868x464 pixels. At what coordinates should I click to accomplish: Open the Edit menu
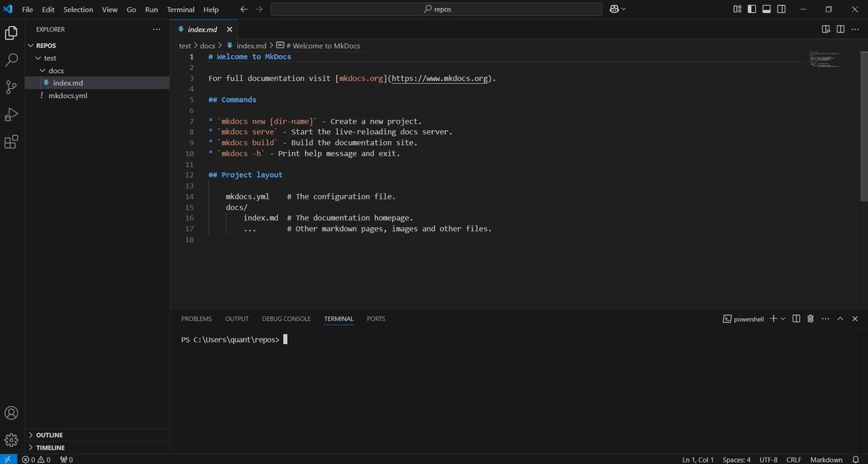(48, 9)
